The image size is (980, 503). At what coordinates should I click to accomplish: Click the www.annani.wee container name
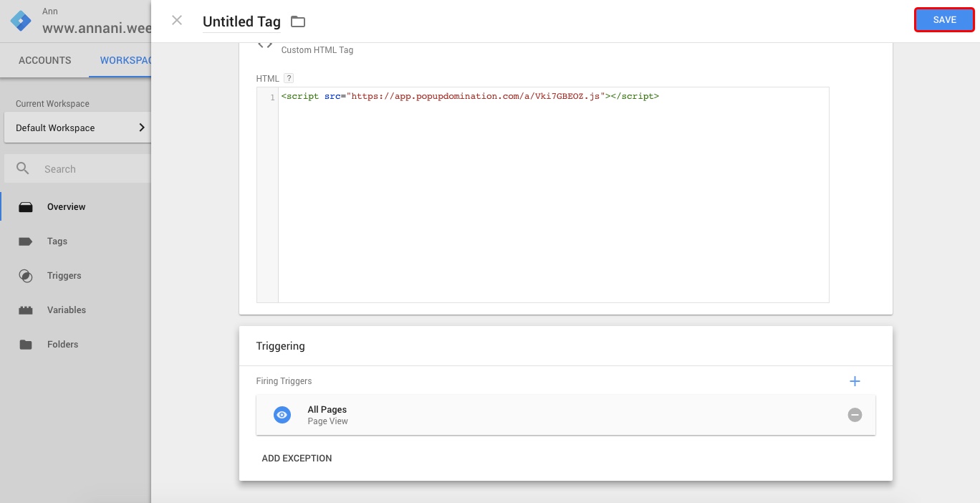coord(97,29)
